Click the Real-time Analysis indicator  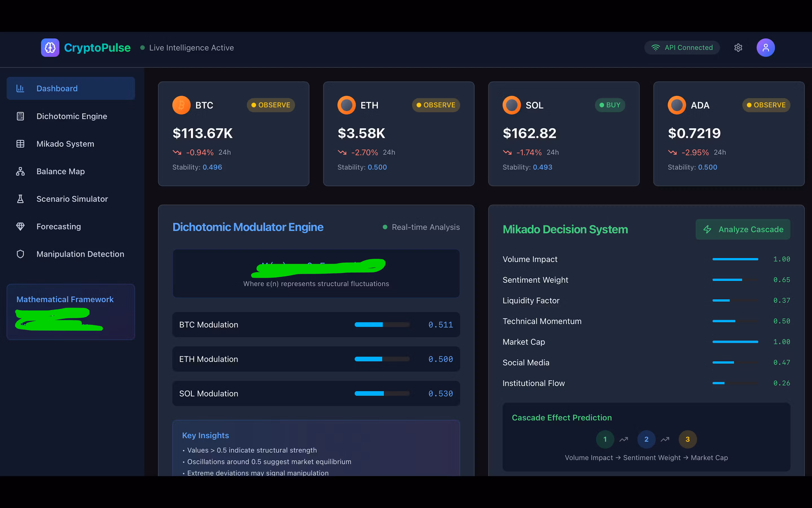point(421,227)
